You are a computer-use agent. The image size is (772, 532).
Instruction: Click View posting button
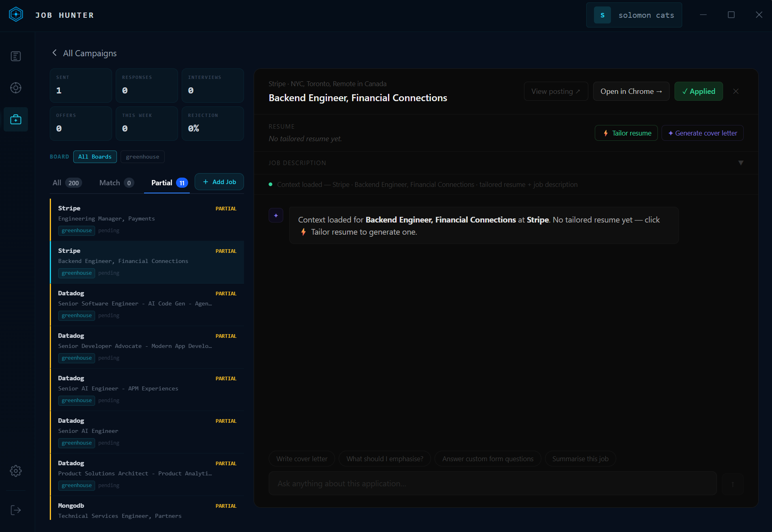(556, 91)
